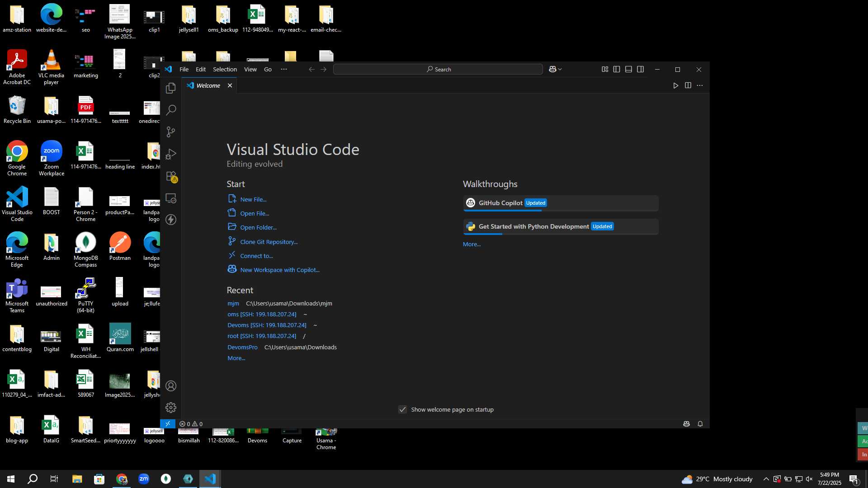Open the Explorer view in the activity bar
The height and width of the screenshot is (488, 868).
[x=171, y=88]
